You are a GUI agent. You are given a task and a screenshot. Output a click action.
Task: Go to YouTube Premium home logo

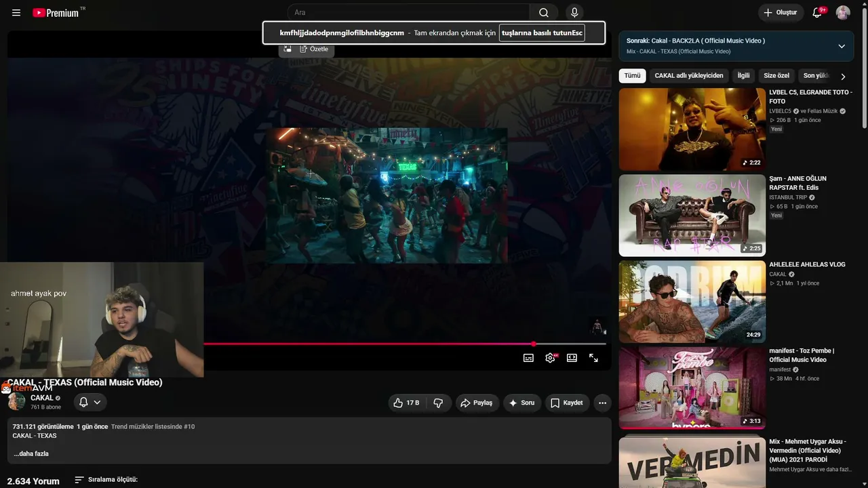(x=56, y=13)
